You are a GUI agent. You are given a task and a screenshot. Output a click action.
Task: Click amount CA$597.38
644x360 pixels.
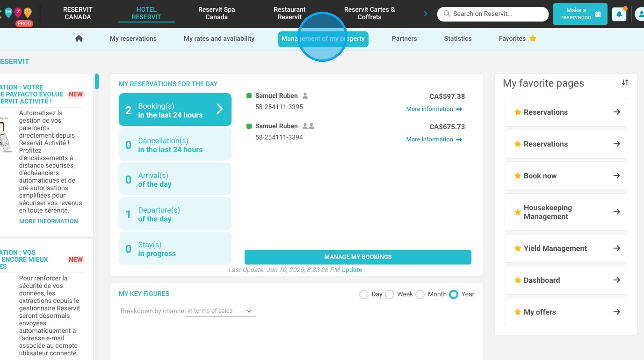point(447,96)
